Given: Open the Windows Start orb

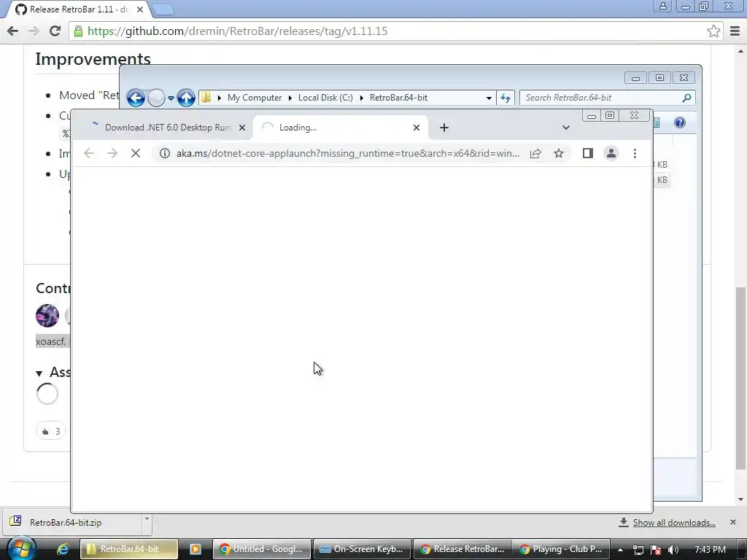Looking at the screenshot, I should coord(21,548).
